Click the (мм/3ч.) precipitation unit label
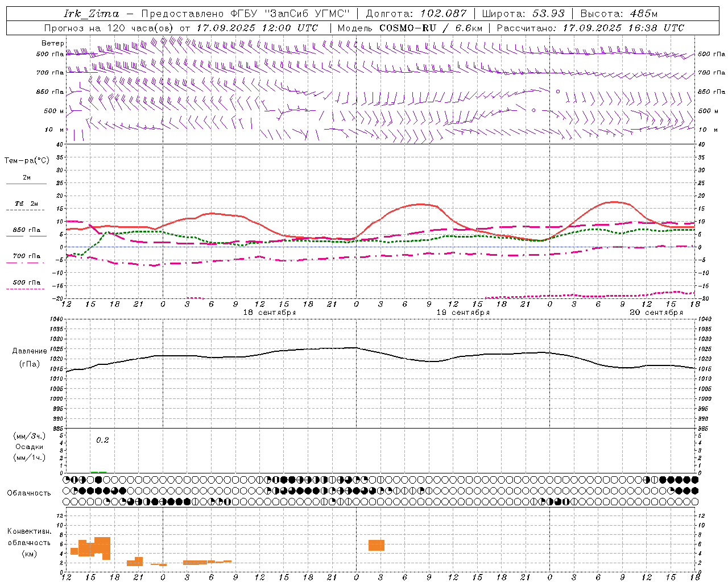 [x=30, y=436]
